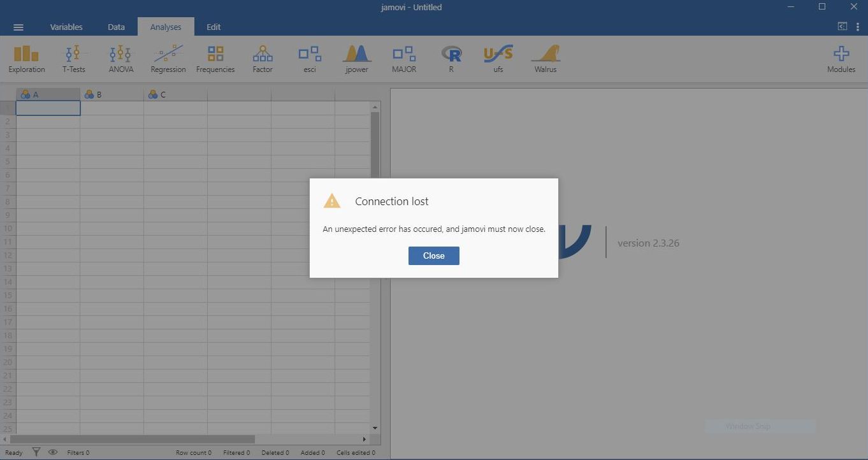The height and width of the screenshot is (460, 868).
Task: Open the T-Tests analysis menu
Action: [x=74, y=59]
